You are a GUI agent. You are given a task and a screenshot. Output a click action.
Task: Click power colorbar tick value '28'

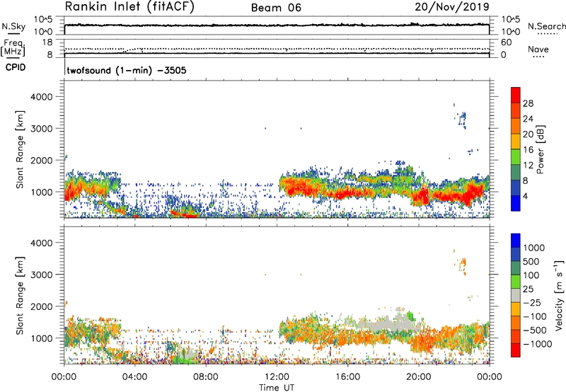point(528,103)
